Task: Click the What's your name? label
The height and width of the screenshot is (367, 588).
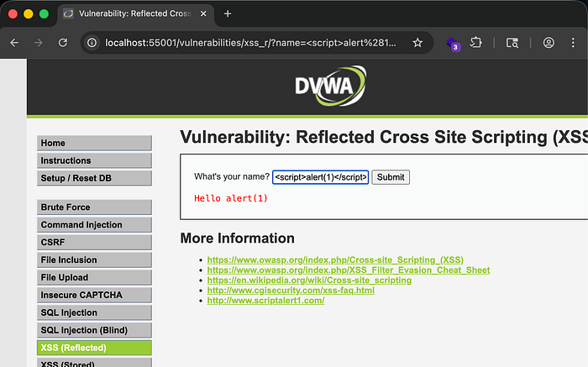Action: click(232, 176)
